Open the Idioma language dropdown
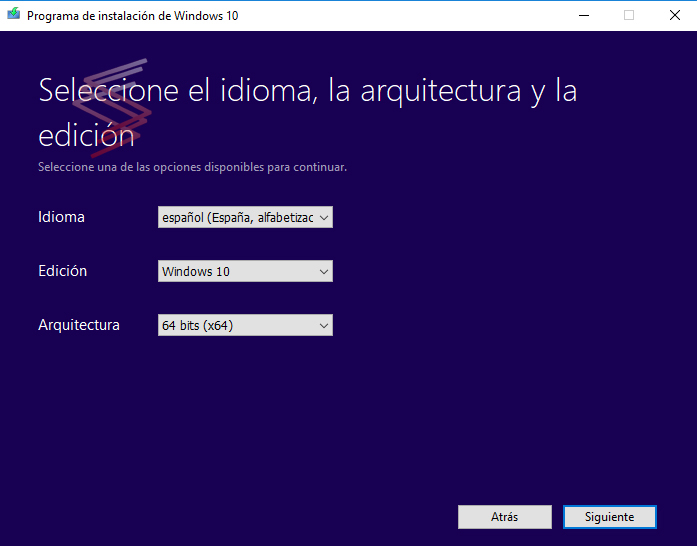Screen dimensions: 697x546 [x=245, y=217]
